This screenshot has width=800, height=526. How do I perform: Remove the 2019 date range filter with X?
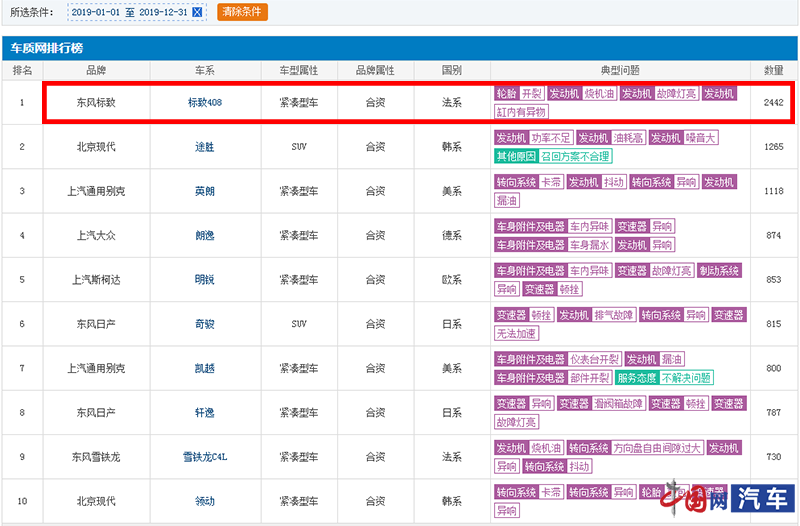pos(197,12)
